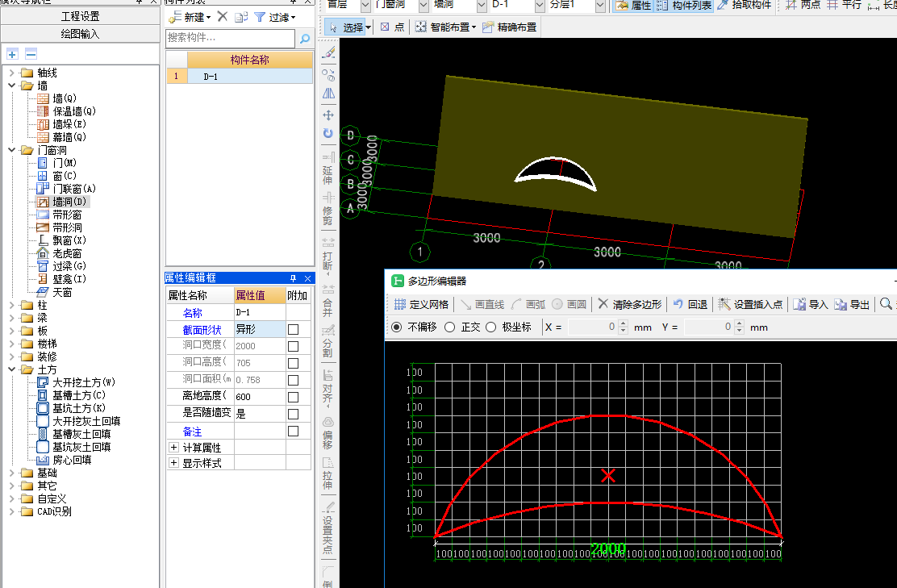This screenshot has width=897, height=588.
Task: Click the move tool icon in vertical toolbar
Action: [x=328, y=115]
